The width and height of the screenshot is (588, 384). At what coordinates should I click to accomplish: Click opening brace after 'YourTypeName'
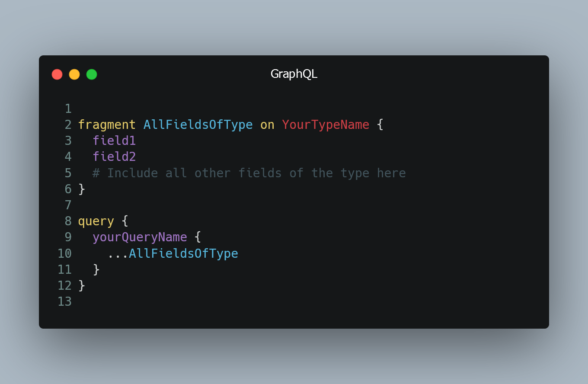pyautogui.click(x=380, y=125)
